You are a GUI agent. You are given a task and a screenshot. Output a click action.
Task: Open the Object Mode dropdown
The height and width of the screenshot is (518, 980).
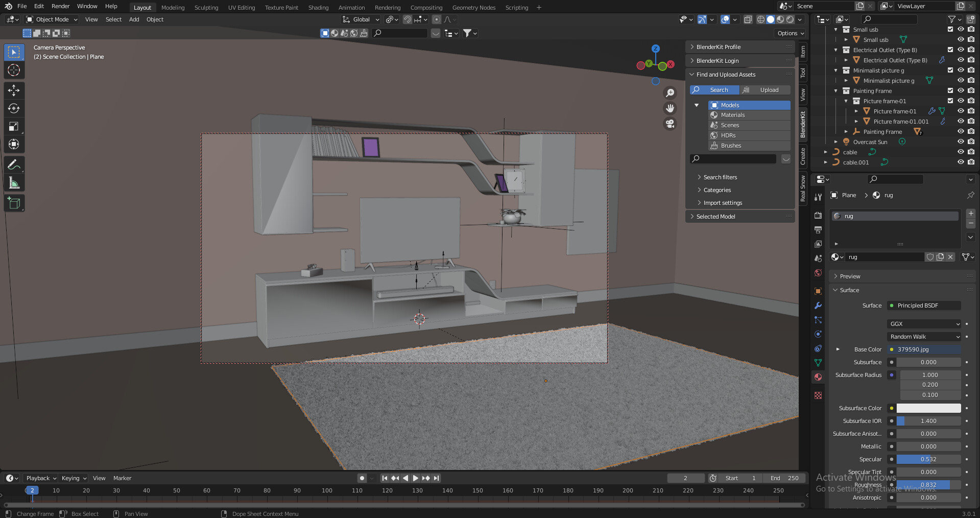[52, 19]
